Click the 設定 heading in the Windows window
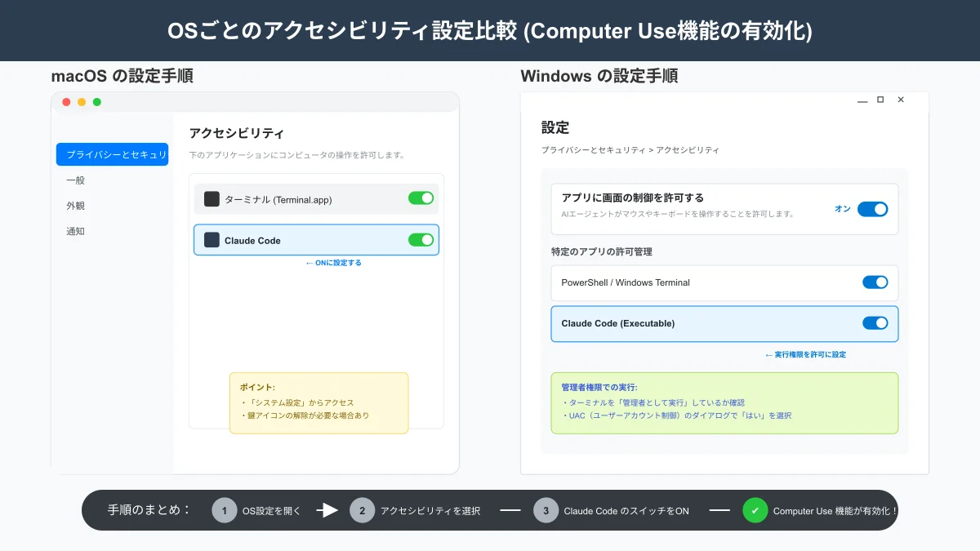Image resolution: width=980 pixels, height=551 pixels. click(555, 127)
